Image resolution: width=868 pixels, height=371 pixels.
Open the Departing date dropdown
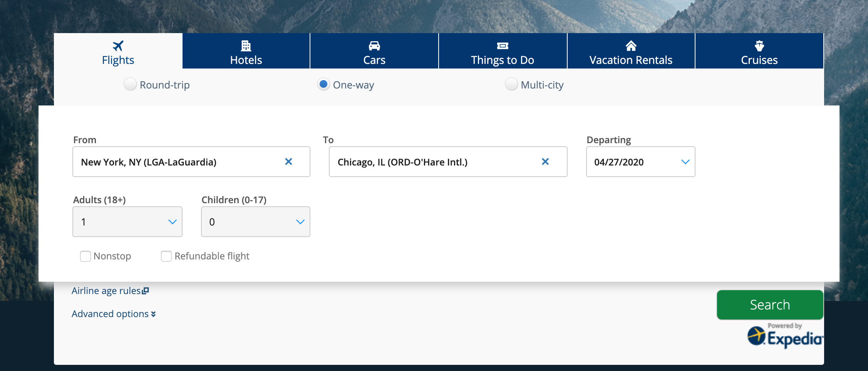click(x=640, y=162)
